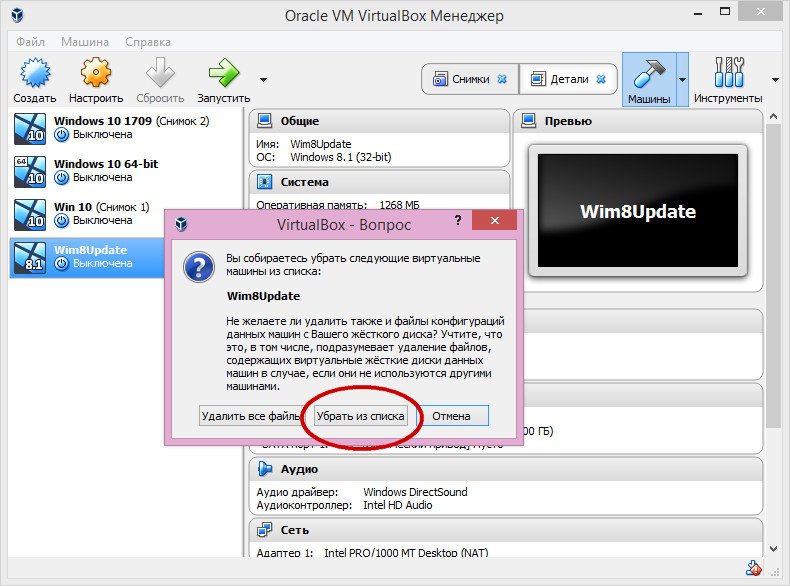
Task: Close the Снимки tab with its x
Action: tap(502, 79)
